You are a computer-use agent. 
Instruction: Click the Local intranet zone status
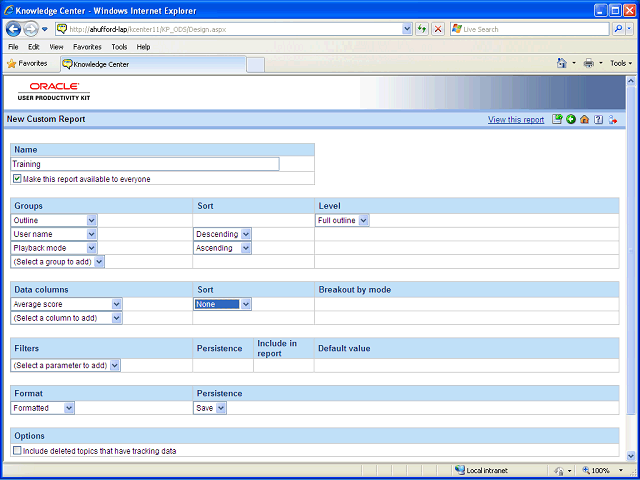(x=481, y=470)
